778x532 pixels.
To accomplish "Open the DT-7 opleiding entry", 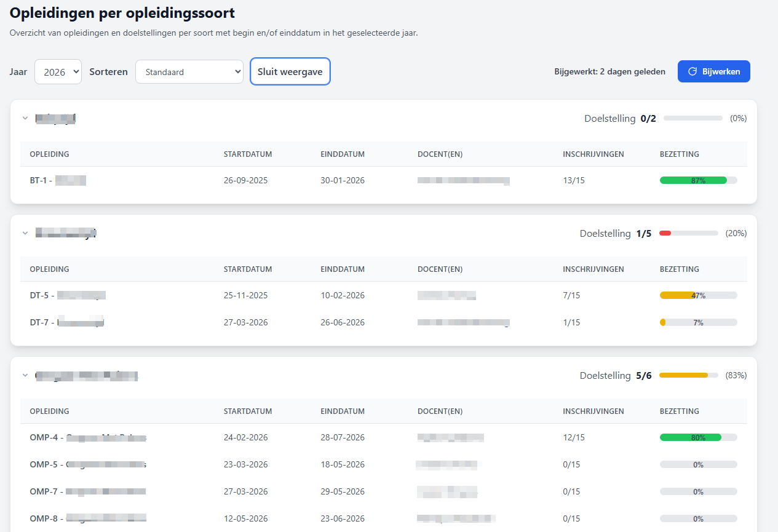I will [x=66, y=322].
